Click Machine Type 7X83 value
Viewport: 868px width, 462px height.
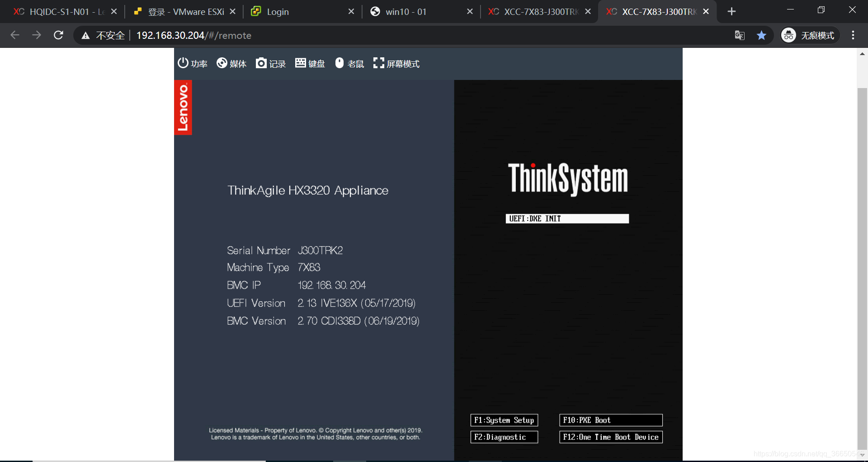tap(309, 267)
